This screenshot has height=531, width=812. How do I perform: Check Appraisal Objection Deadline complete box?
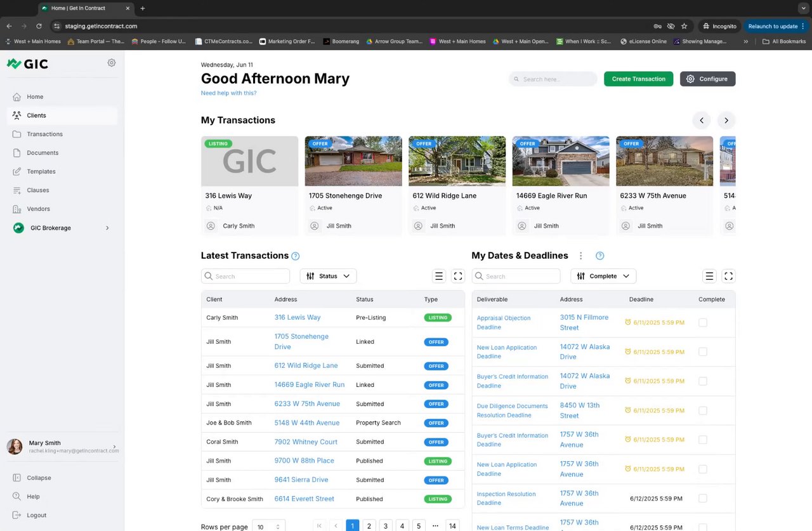pos(702,322)
